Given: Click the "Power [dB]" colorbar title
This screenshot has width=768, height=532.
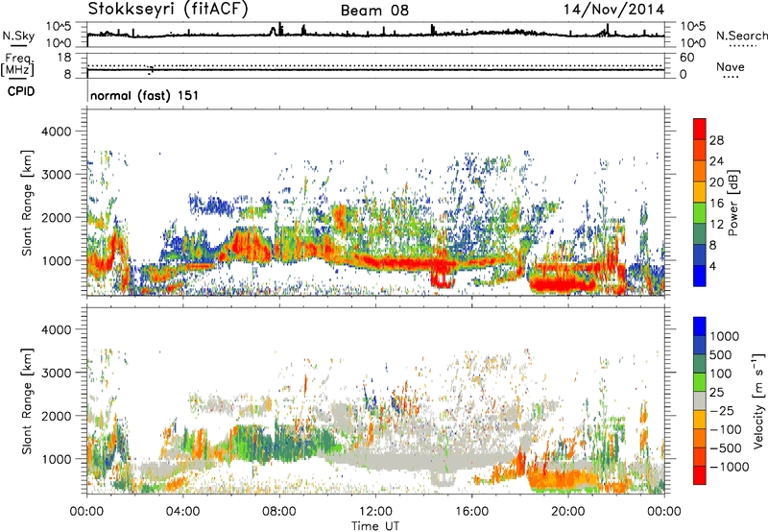Looking at the screenshot, I should pyautogui.click(x=732, y=203).
